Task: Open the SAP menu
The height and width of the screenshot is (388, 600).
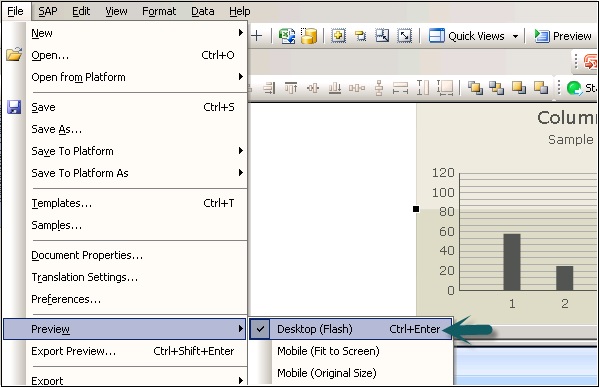Action: [48, 11]
